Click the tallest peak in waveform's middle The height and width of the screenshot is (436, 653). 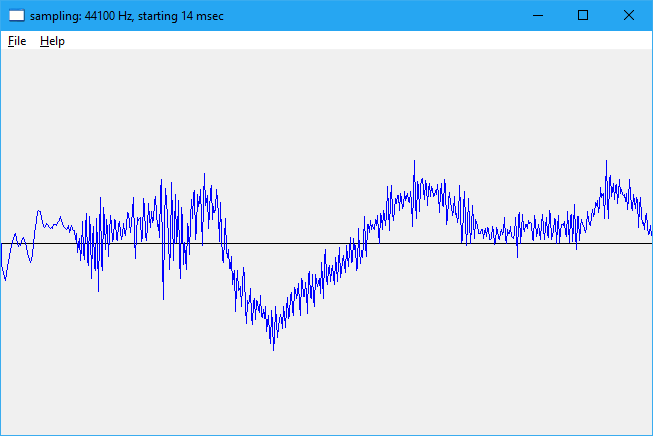[414, 163]
